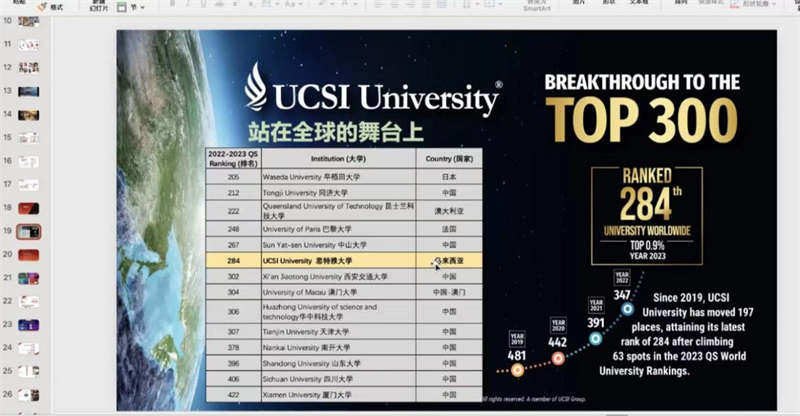Select slide 23 thumbnail

pos(29,325)
